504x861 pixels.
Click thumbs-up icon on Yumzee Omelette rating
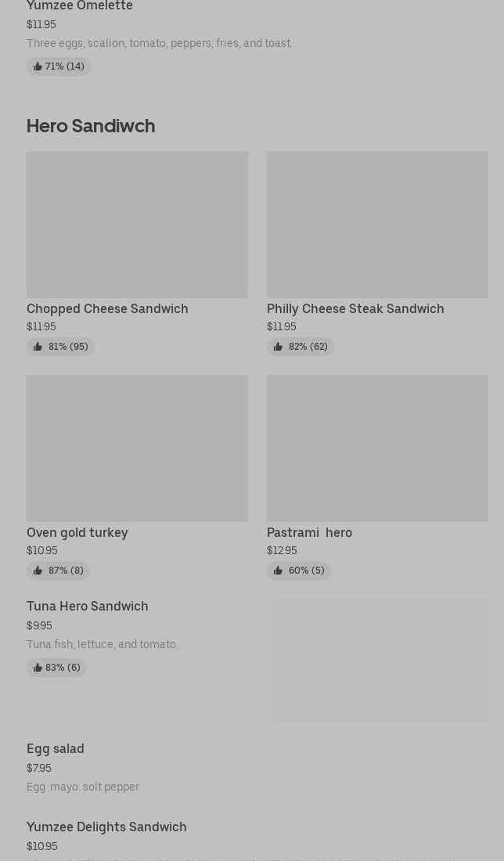pos(38,67)
